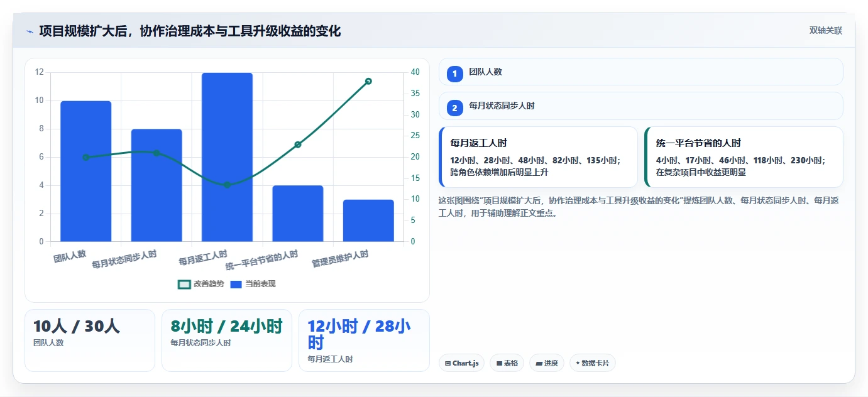
Task: Select the 每月状态同步人时 bar
Action: [157, 185]
